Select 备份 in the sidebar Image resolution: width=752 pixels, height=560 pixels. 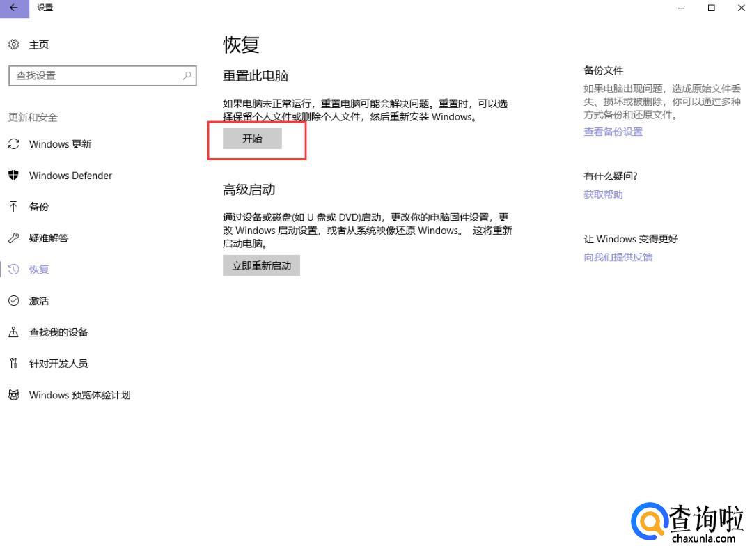(x=39, y=207)
